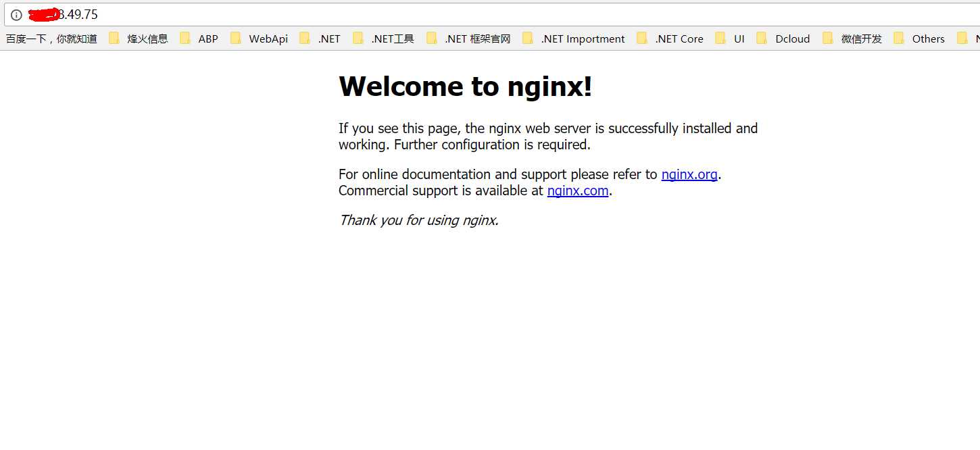Viewport: 980px width, 450px height.
Task: Open the ABP bookmark folder
Action: click(x=199, y=39)
